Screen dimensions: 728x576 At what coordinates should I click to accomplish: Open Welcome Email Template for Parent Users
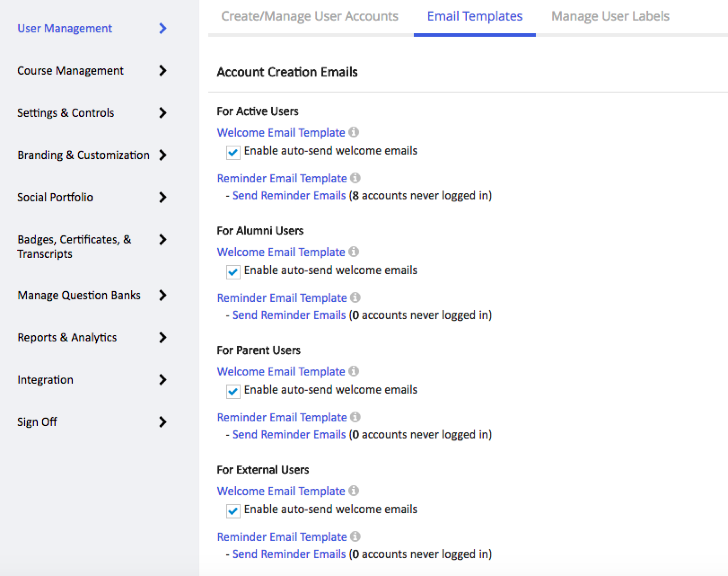281,372
